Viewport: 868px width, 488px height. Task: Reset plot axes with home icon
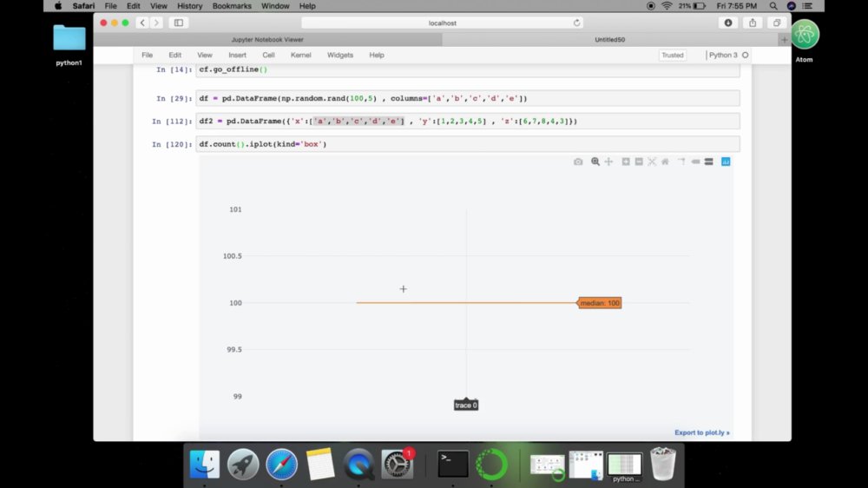(x=666, y=162)
